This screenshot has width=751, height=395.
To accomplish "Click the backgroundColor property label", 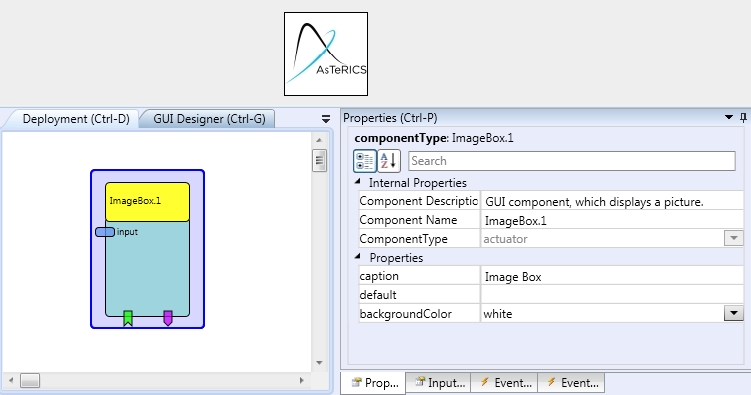I will pyautogui.click(x=406, y=314).
